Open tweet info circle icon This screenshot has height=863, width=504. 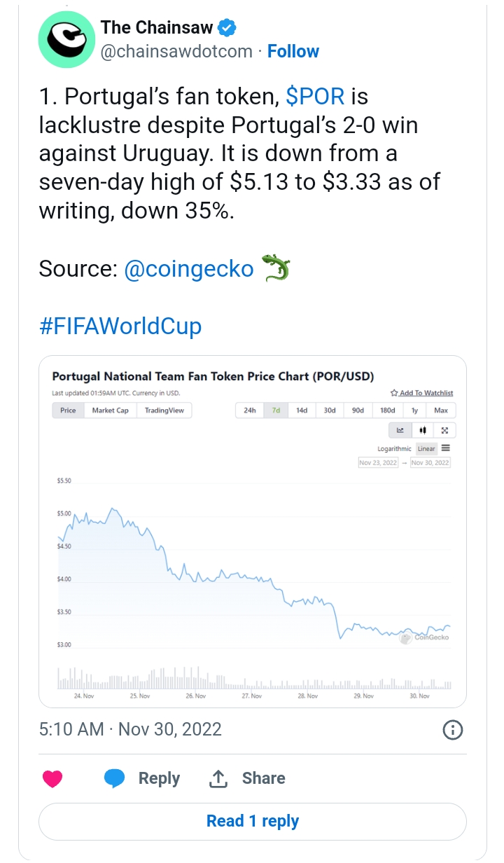pyautogui.click(x=454, y=730)
